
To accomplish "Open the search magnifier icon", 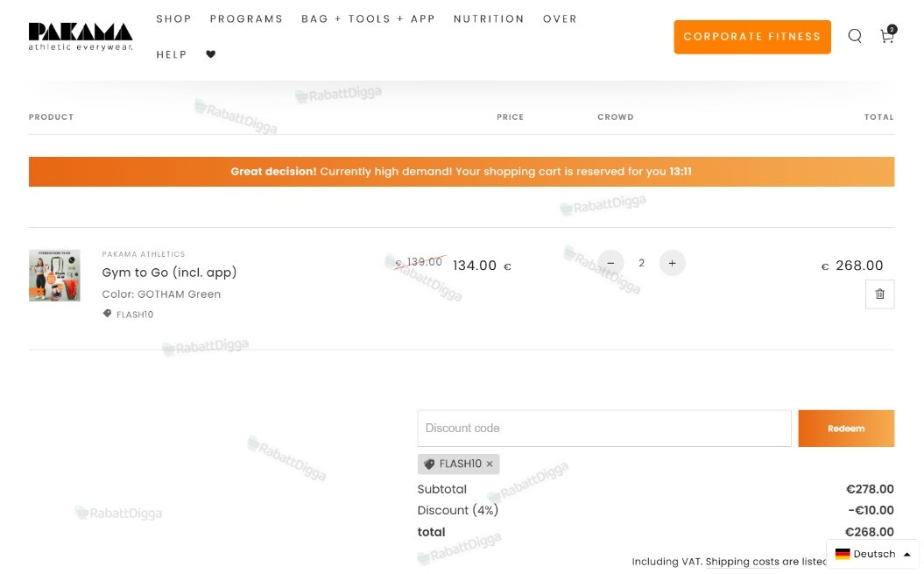I will click(x=855, y=37).
